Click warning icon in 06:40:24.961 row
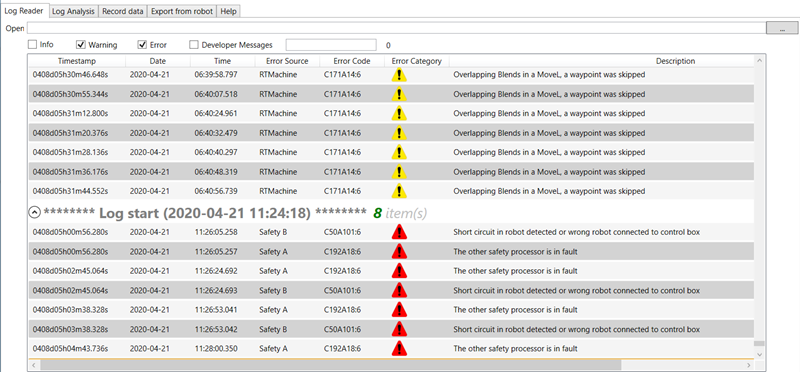This screenshot has height=372, width=800. 399,114
